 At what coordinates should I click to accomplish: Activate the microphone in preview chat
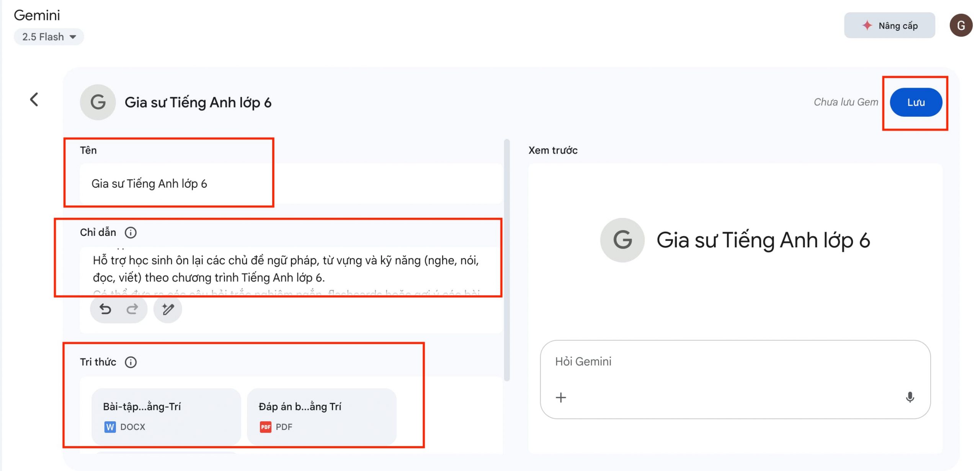[910, 397]
